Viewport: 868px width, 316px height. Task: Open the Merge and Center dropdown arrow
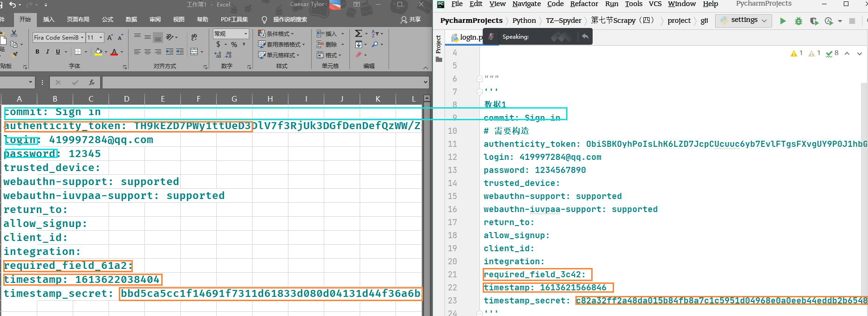[x=202, y=52]
